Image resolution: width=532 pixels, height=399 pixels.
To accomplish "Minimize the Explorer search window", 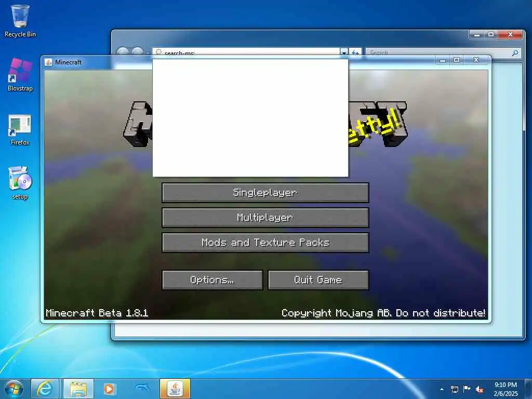I will pyautogui.click(x=477, y=35).
